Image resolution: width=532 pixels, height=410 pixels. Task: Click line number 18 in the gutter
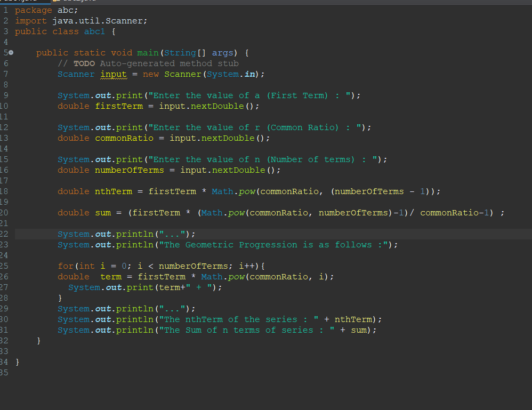point(4,191)
